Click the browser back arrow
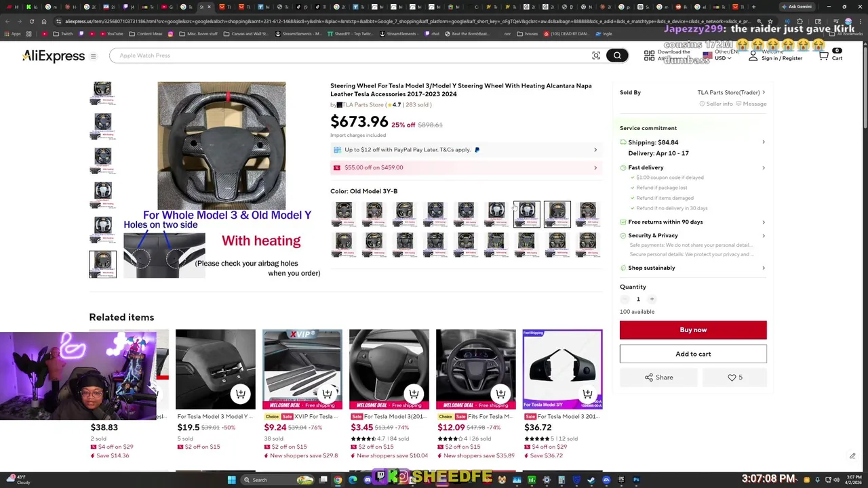Image resolution: width=868 pixels, height=488 pixels. [8, 21]
